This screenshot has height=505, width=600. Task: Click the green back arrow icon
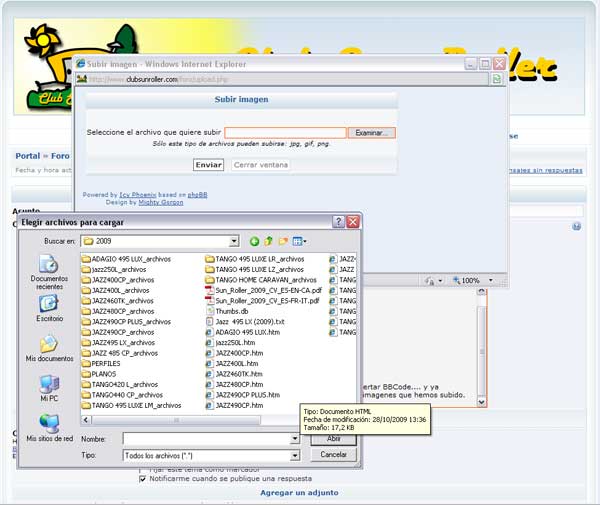(x=255, y=241)
